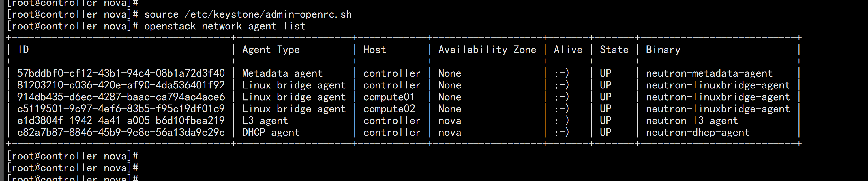Click the neutron-metadata-agent binary name
The width and height of the screenshot is (868, 181).
coord(709,73)
